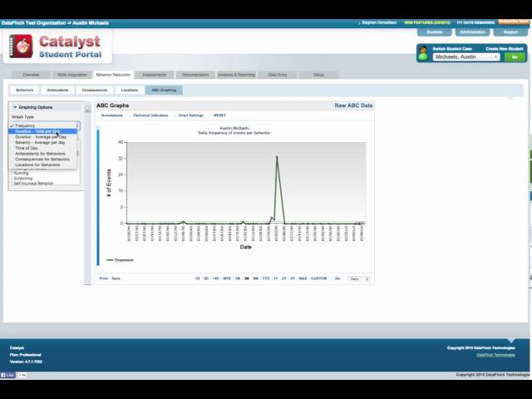Click the student avatar icon beside Switch Student Case
The height and width of the screenshot is (399, 532).
click(423, 53)
